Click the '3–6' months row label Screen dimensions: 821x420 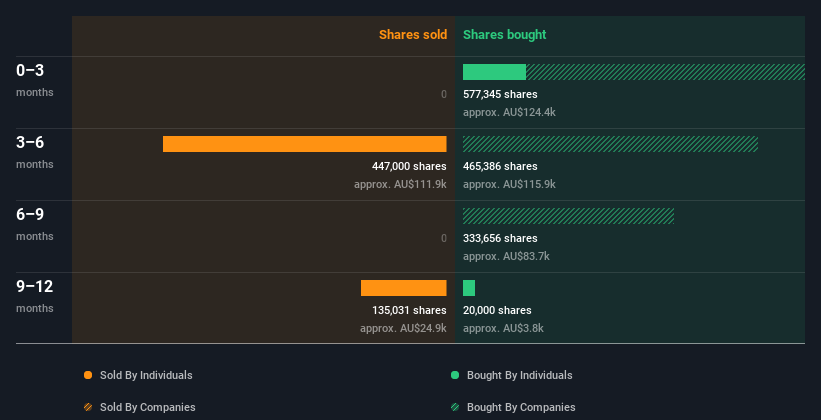point(30,142)
